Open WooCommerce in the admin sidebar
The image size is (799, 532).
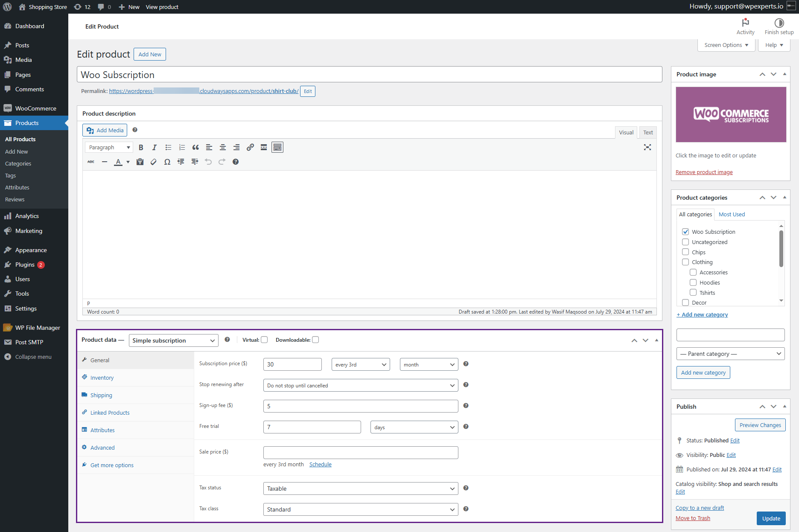coord(34,108)
